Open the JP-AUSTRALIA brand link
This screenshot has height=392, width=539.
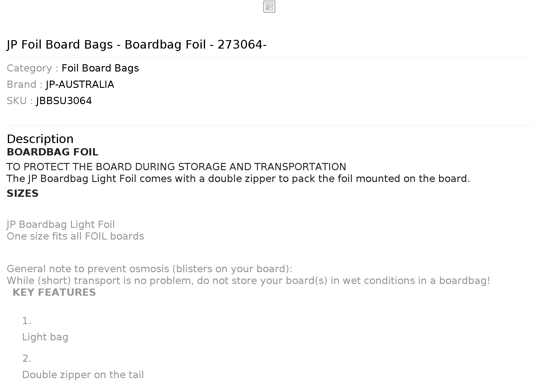click(x=80, y=84)
